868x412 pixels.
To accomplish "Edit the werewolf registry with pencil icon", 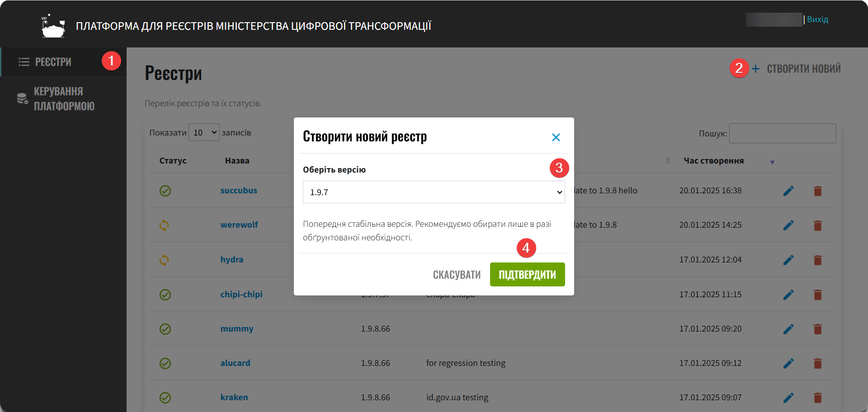I will click(x=788, y=225).
